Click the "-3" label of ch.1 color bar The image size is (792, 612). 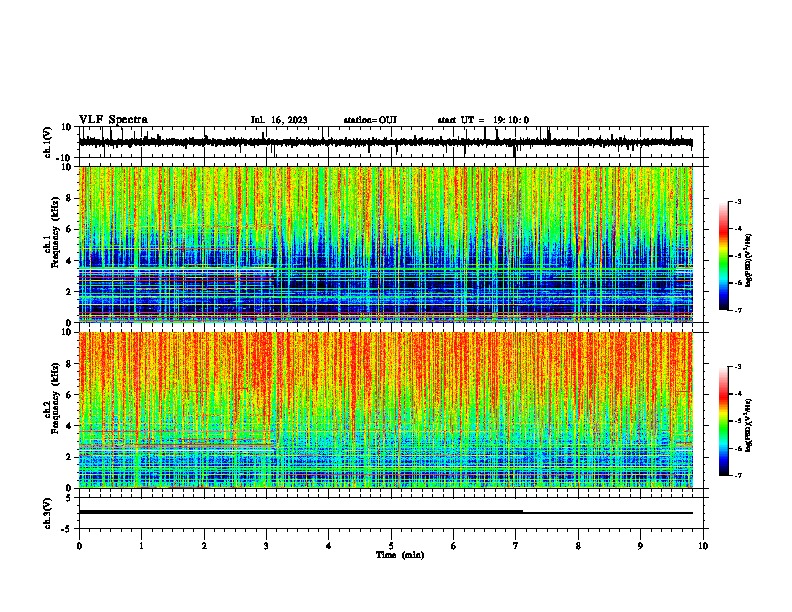(737, 201)
